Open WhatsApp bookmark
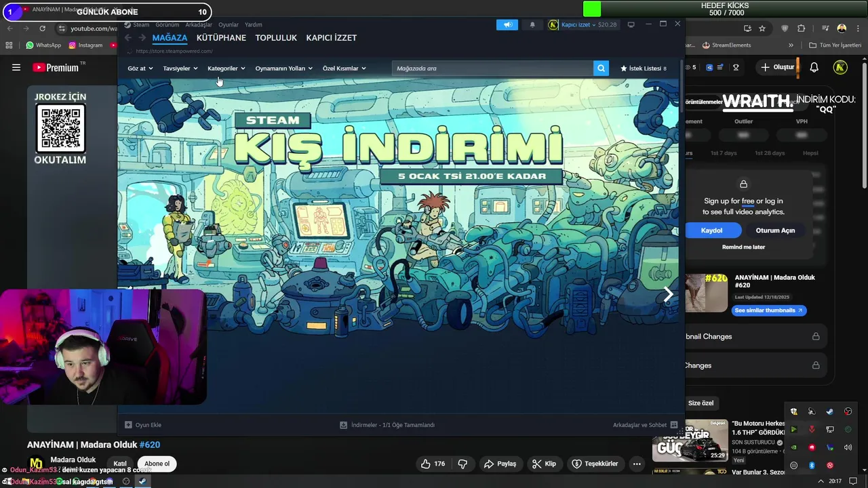The width and height of the screenshot is (868, 488). coord(43,45)
